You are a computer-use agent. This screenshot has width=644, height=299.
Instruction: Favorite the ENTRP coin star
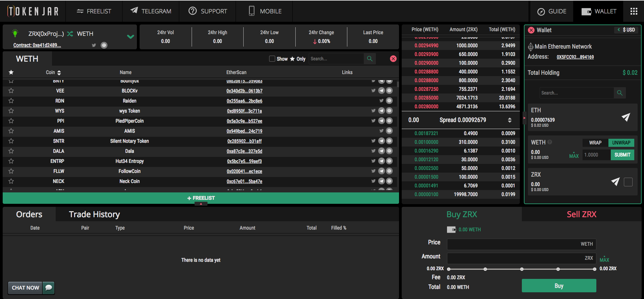pos(11,161)
